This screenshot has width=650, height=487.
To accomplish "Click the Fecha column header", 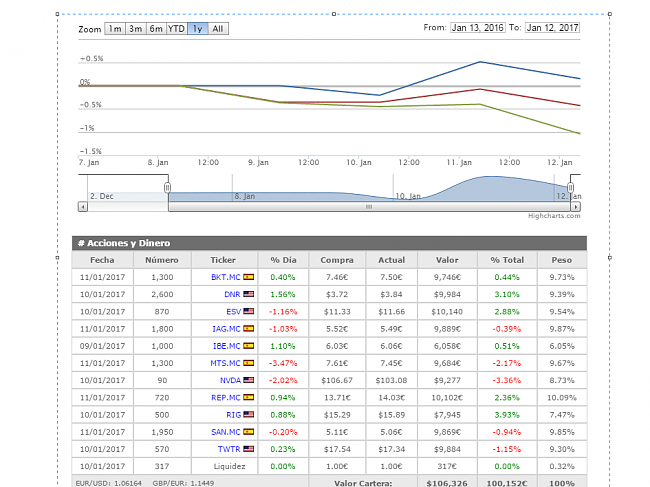I will point(102,260).
